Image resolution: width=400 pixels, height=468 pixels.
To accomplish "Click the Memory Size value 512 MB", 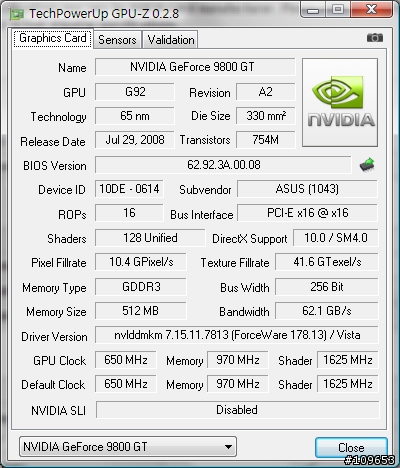I will (x=141, y=311).
